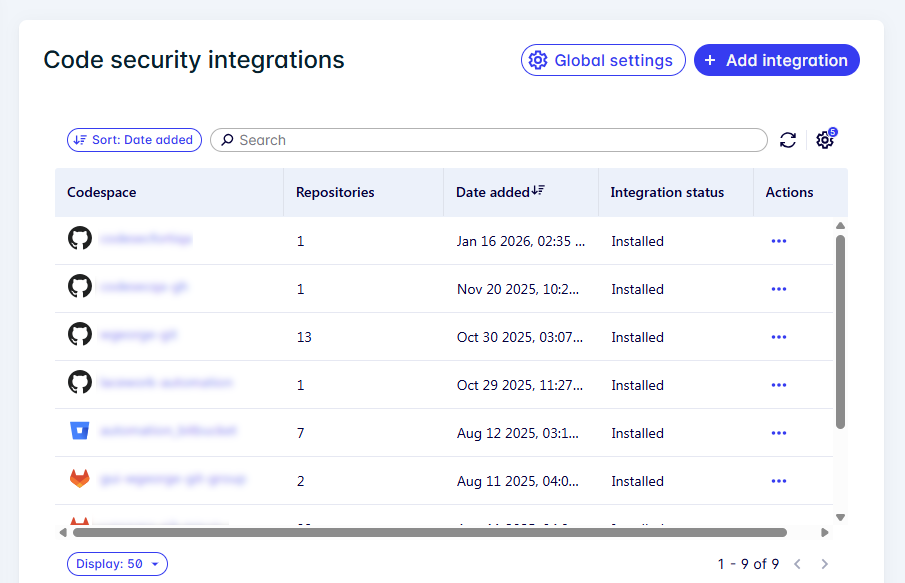This screenshot has height=583, width=905.
Task: Click the GitLab icon in Aug 11 row
Action: (x=80, y=480)
